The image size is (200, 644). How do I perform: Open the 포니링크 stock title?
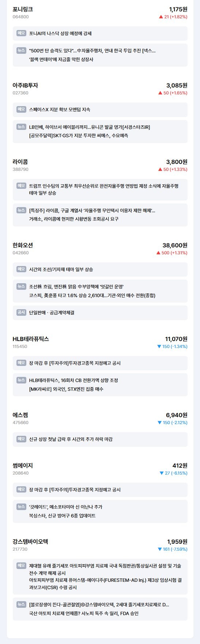tap(23, 9)
